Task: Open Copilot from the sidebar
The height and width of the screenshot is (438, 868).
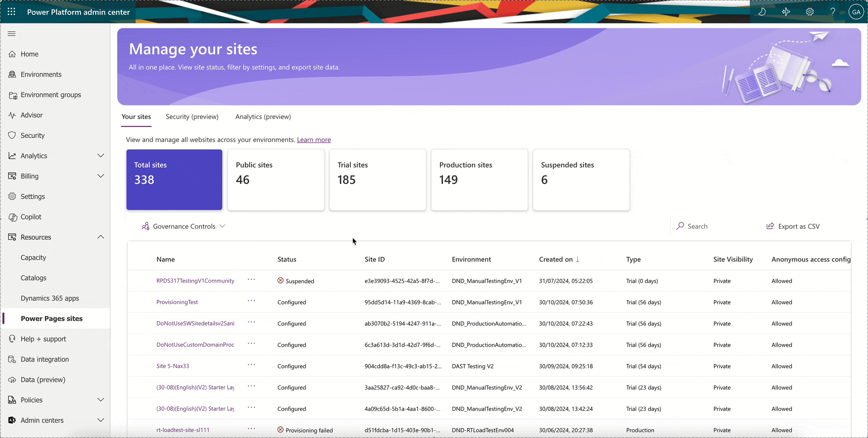Action: coord(31,217)
